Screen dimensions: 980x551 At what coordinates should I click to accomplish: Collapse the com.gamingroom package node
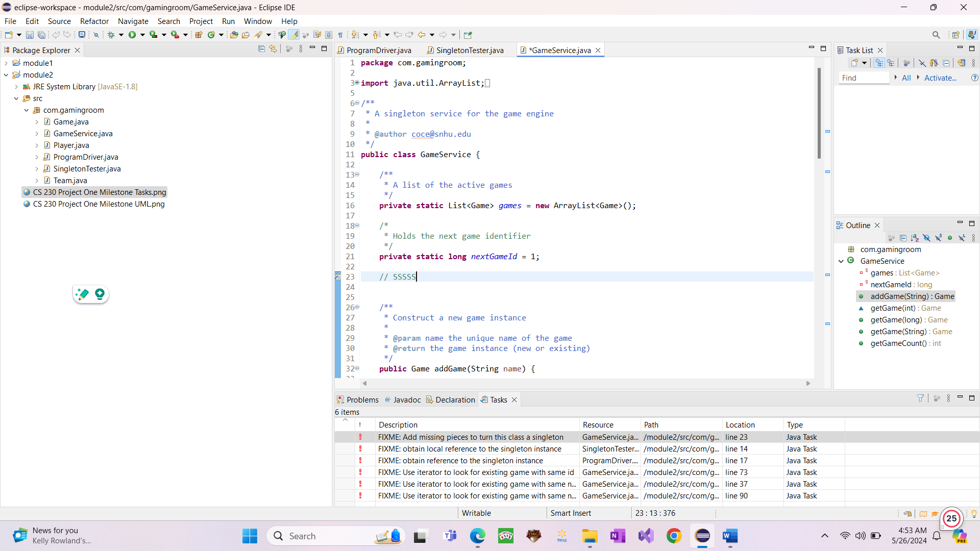point(27,110)
